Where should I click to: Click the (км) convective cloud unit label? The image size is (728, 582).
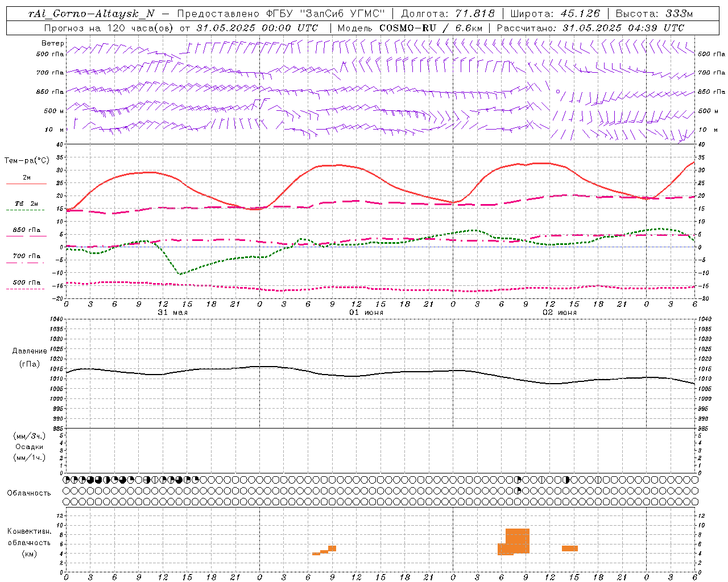coord(30,553)
